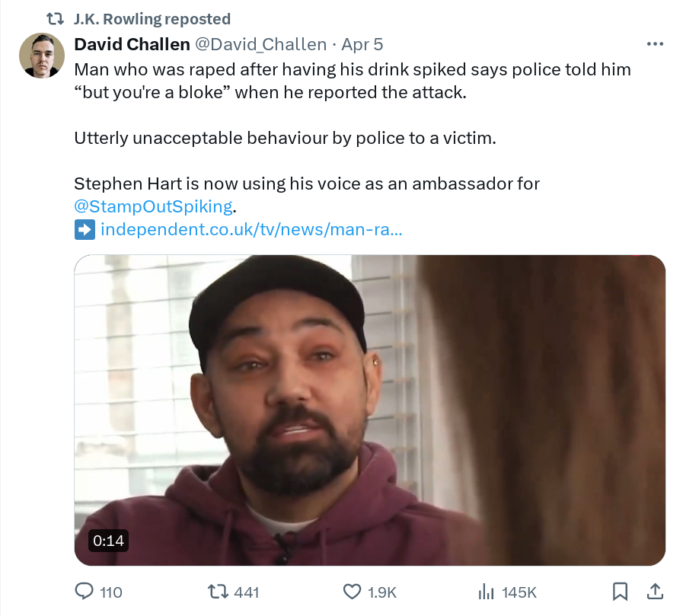Click the share upload icon
The image size is (683, 616).
[x=655, y=592]
